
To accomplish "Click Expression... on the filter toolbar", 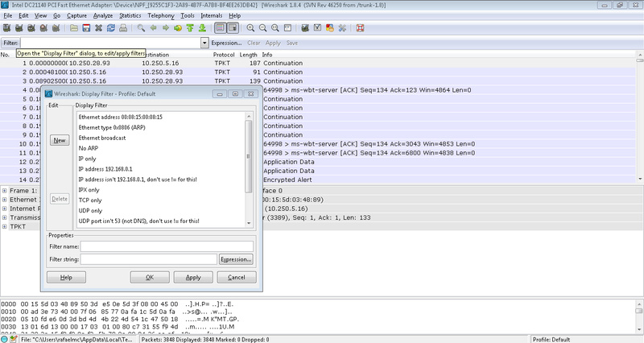I will point(226,43).
